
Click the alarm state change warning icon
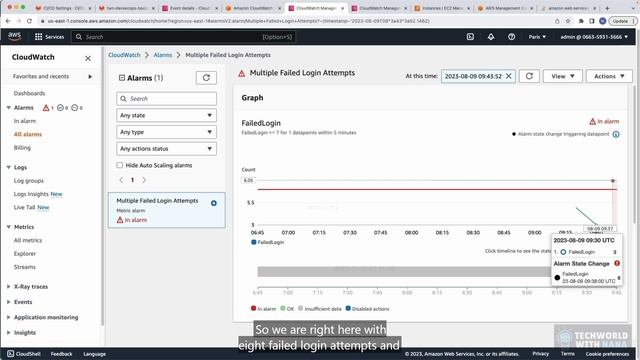tap(617, 263)
